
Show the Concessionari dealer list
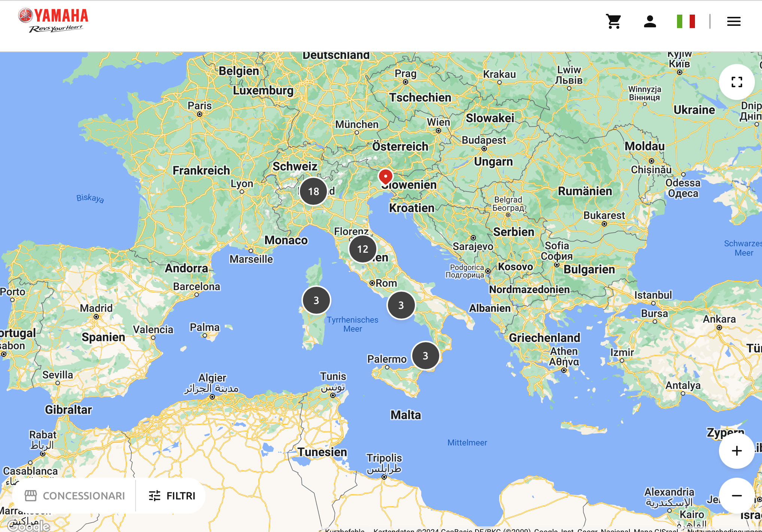coord(75,496)
